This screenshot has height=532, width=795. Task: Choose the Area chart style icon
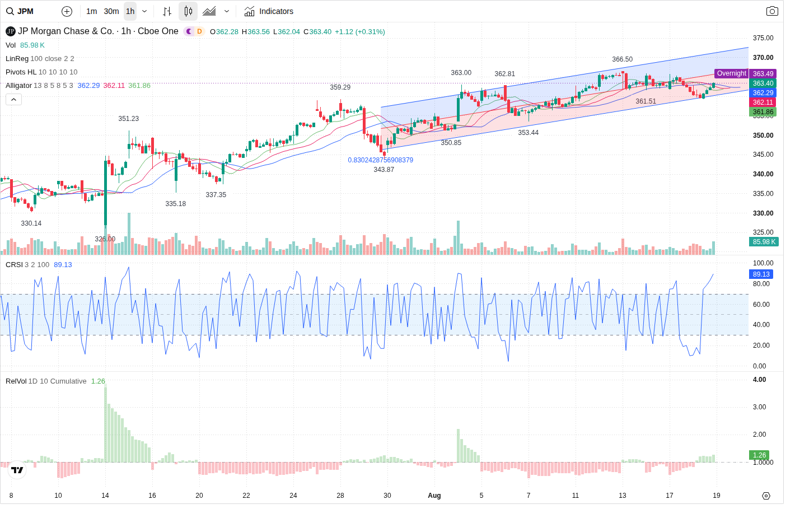click(209, 11)
